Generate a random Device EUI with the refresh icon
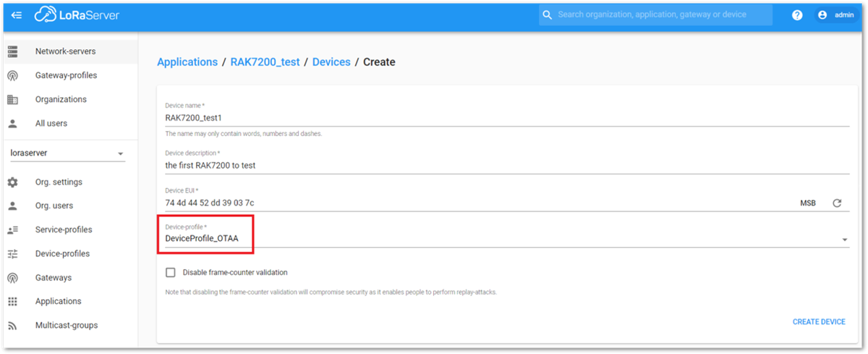This screenshot has width=868, height=354. pos(837,203)
